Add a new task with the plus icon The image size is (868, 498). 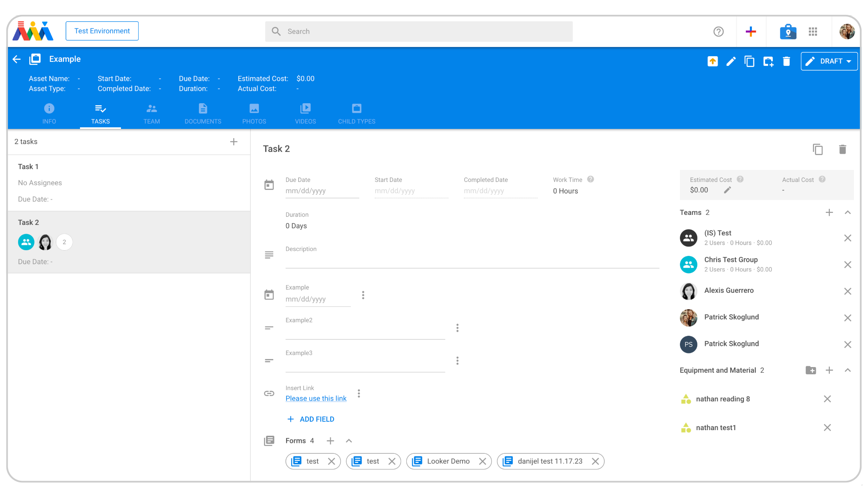[x=233, y=142]
